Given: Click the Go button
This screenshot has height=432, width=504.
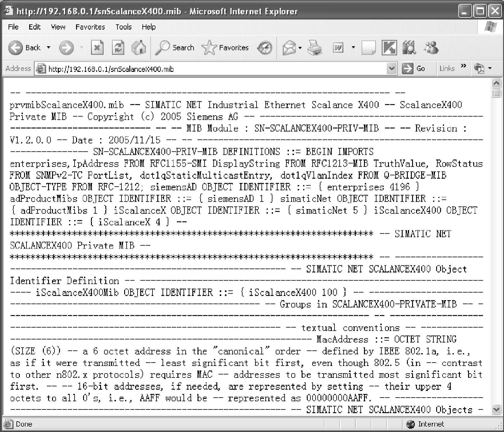Looking at the screenshot, I should pyautogui.click(x=414, y=69).
